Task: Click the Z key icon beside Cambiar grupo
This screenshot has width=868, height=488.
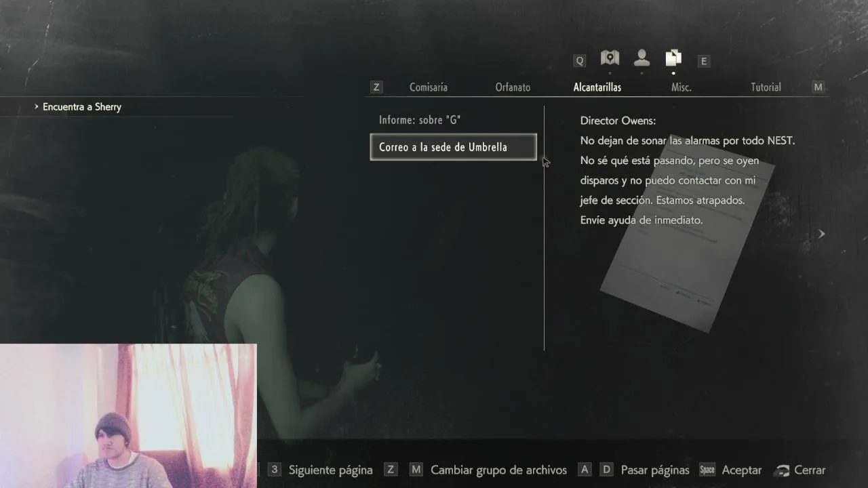Action: coord(390,470)
